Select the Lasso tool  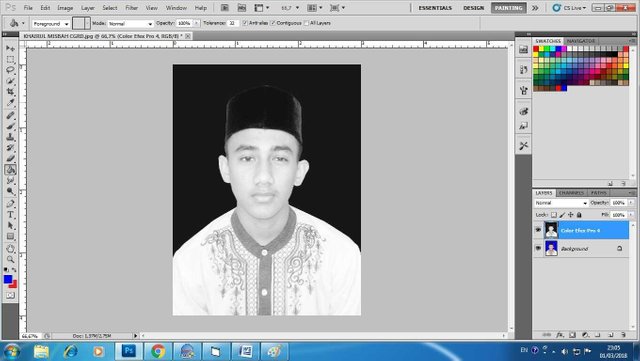pyautogui.click(x=10, y=70)
